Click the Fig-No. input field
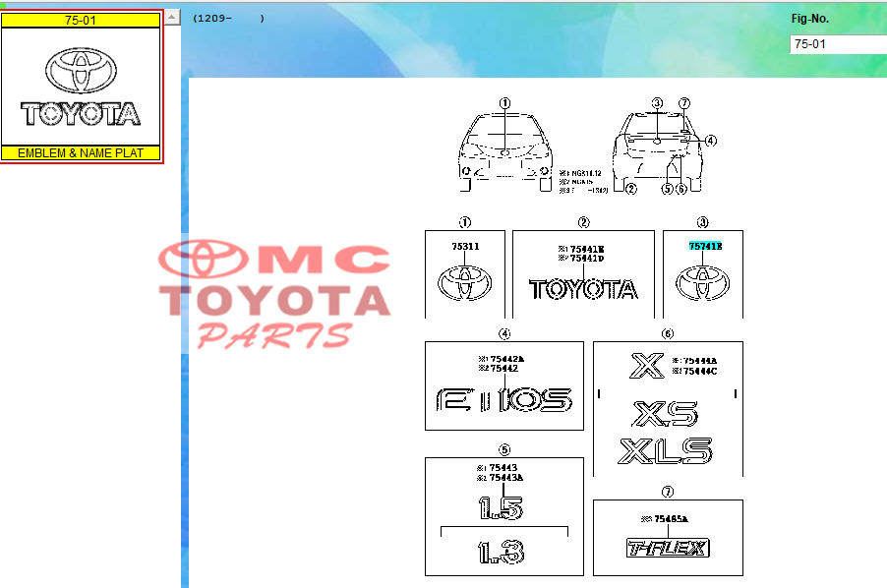Screen dimensions: 887x588 coord(838,44)
